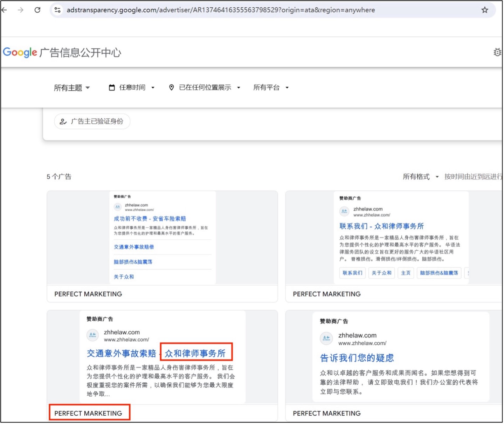Screen dimensions: 504x424
Task: Click zhhelaw.com in the 成功前不收费 ad
Action: coord(136,205)
